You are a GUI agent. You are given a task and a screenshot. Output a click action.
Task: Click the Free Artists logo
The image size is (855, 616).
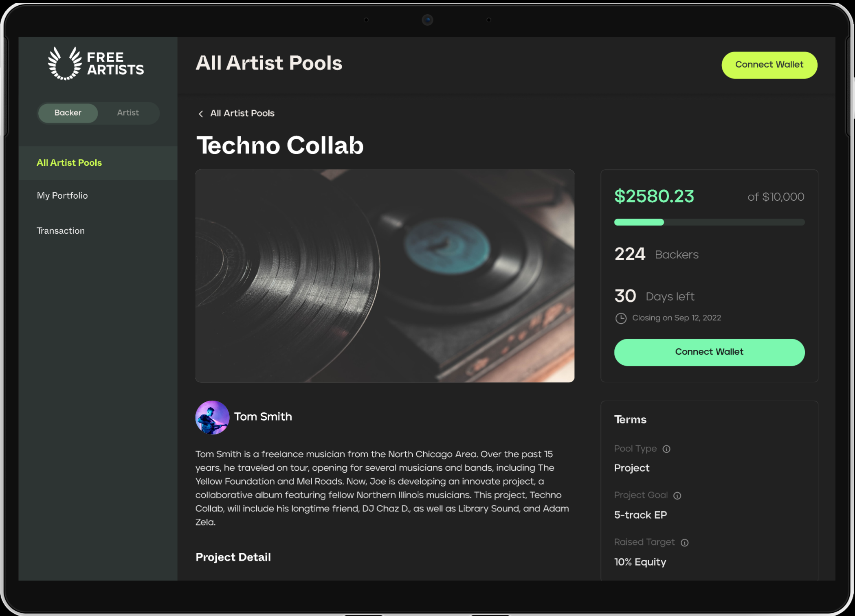[x=96, y=64]
